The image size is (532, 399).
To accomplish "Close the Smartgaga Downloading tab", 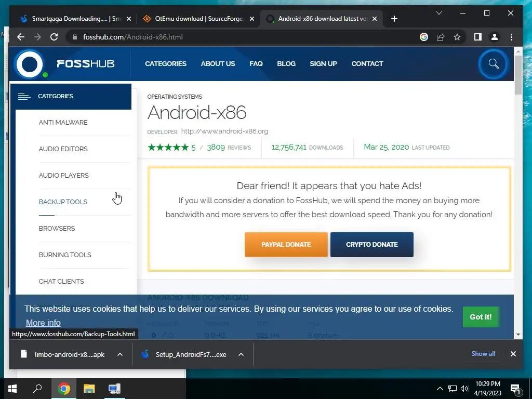I will click(x=129, y=19).
